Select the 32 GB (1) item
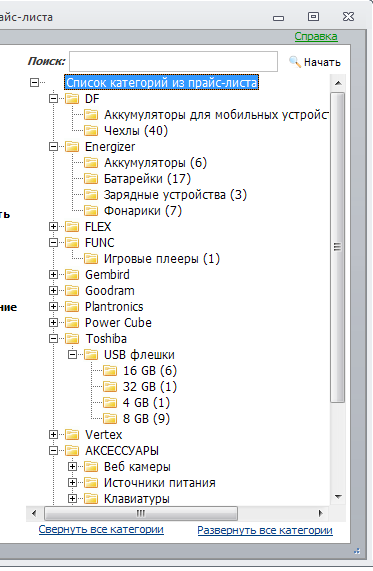 (x=150, y=387)
